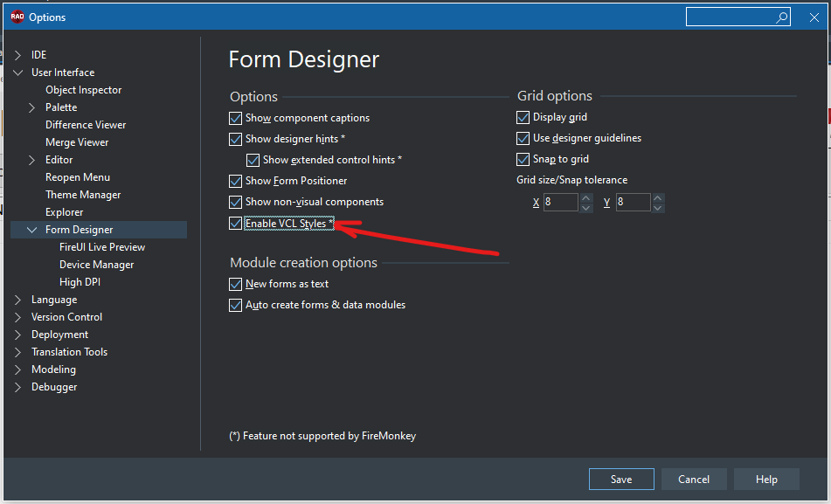
Task: Focus the grid size X input field
Action: (x=561, y=203)
